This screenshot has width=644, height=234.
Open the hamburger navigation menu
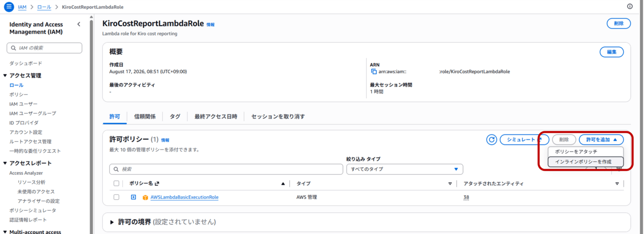(x=9, y=7)
